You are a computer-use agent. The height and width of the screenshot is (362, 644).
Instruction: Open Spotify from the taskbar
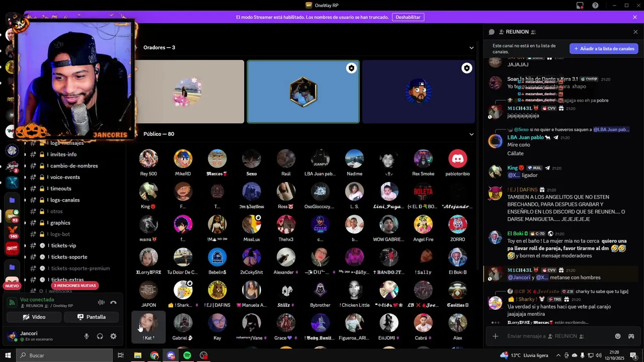187,355
